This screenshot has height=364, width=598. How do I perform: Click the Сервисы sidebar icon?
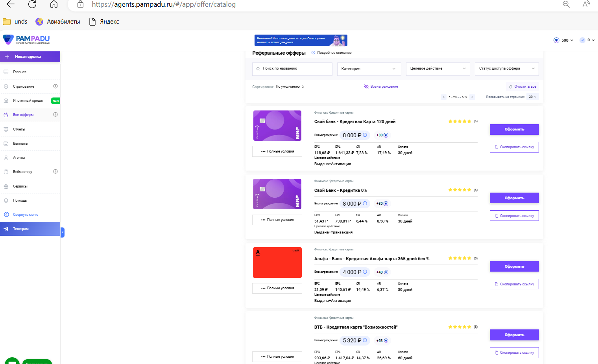point(6,186)
